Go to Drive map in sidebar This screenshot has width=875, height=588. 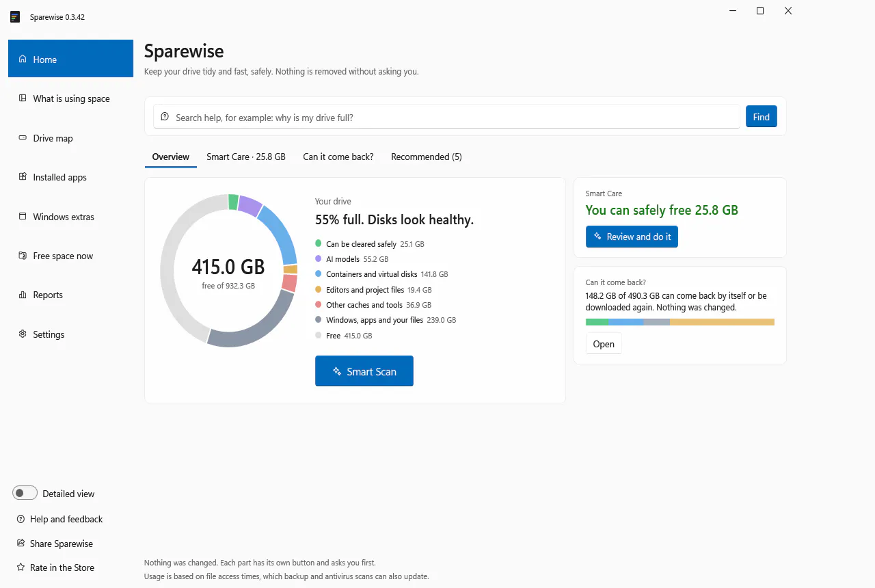[x=70, y=137]
